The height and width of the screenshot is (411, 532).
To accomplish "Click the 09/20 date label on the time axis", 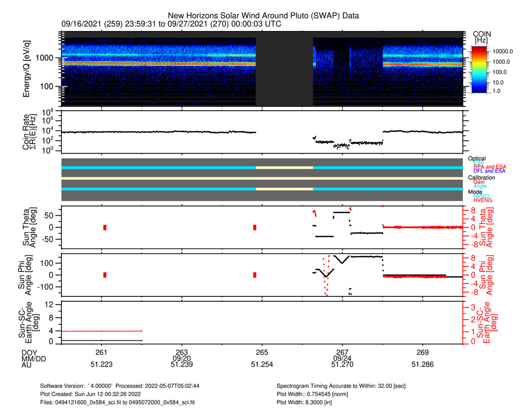I will [182, 358].
